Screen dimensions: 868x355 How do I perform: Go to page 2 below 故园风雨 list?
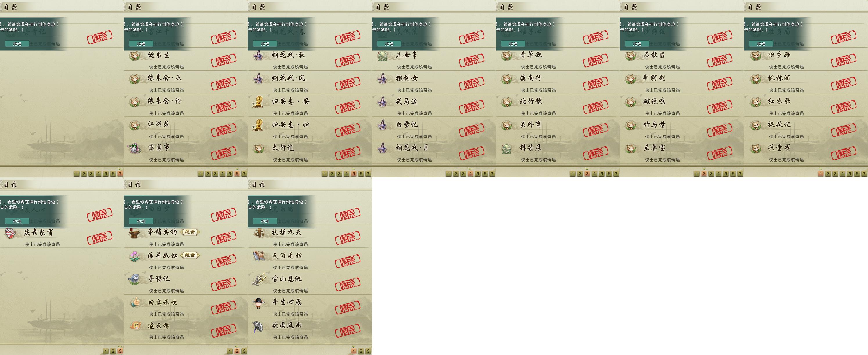click(361, 351)
